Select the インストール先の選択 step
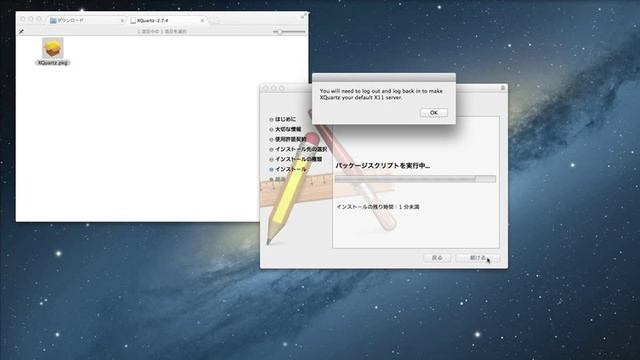Image resolution: width=640 pixels, height=360 pixels. (x=298, y=149)
